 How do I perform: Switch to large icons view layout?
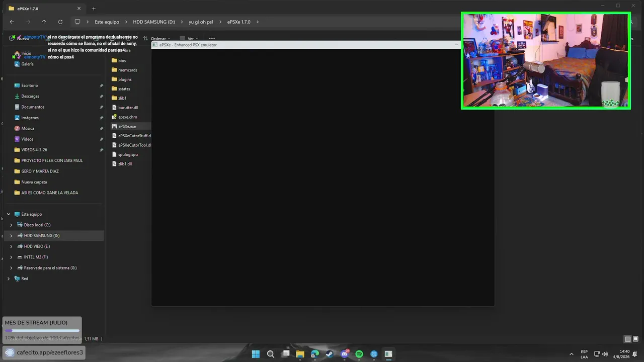pyautogui.click(x=635, y=339)
